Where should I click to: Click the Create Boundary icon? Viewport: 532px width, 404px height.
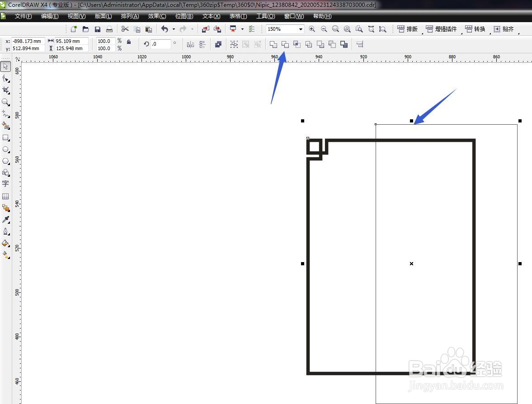pyautogui.click(x=344, y=44)
